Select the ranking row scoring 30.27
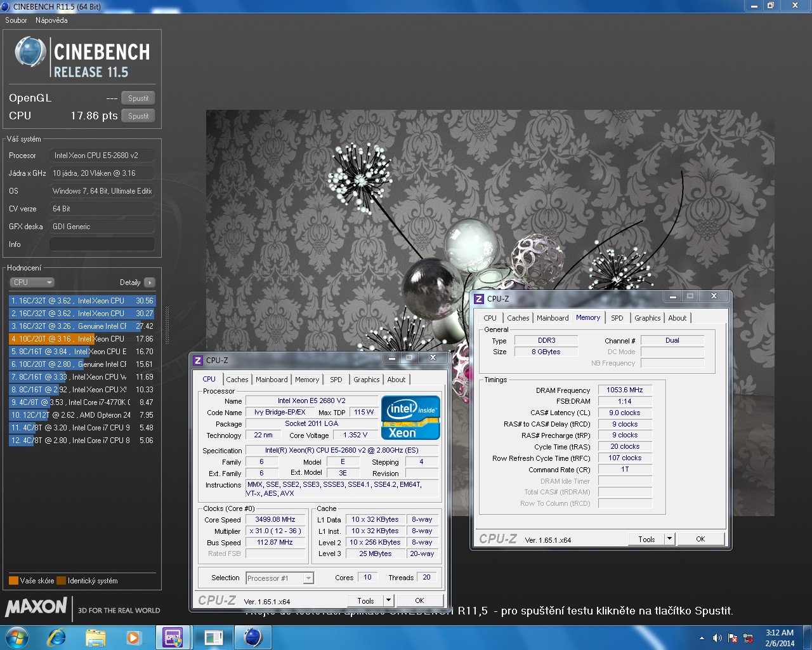The image size is (812, 650). tap(82, 314)
